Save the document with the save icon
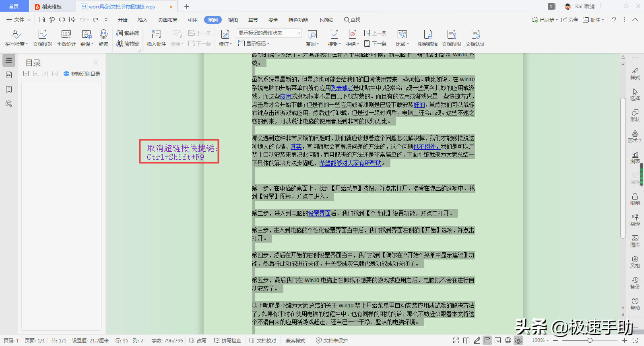The image size is (644, 346). (x=42, y=20)
